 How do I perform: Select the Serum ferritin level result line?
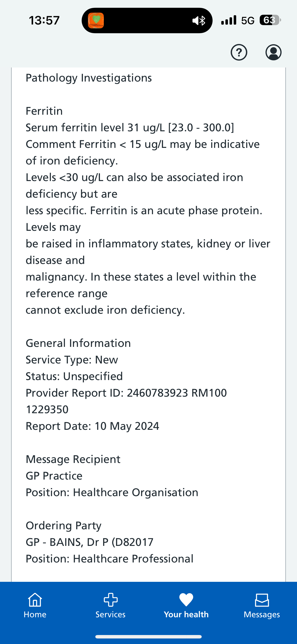click(x=130, y=128)
